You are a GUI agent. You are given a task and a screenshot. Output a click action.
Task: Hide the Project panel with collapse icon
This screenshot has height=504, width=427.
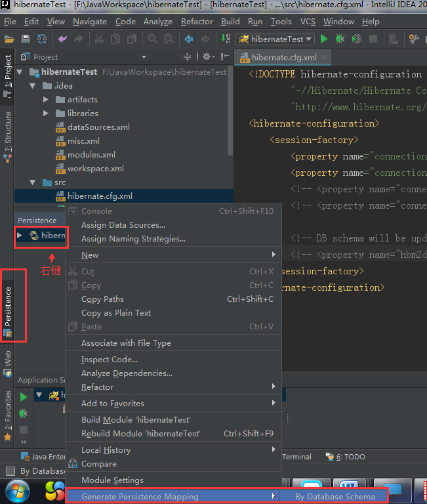[x=224, y=57]
